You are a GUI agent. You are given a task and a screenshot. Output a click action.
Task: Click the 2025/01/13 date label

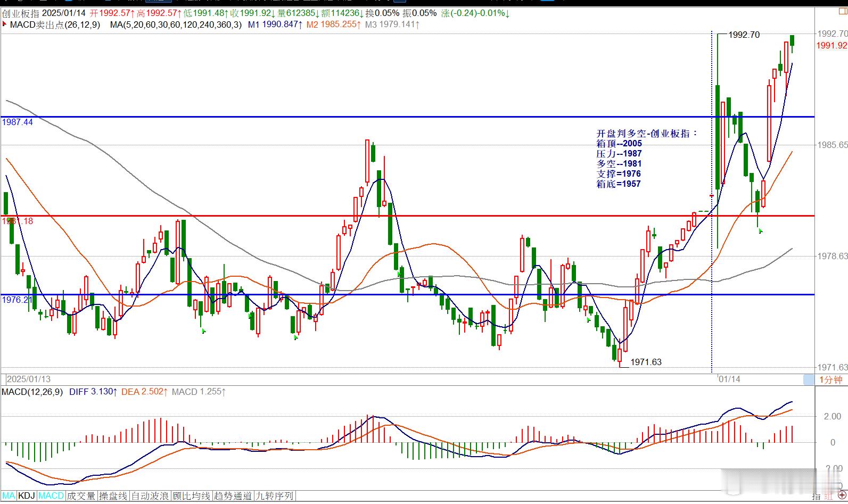click(29, 379)
